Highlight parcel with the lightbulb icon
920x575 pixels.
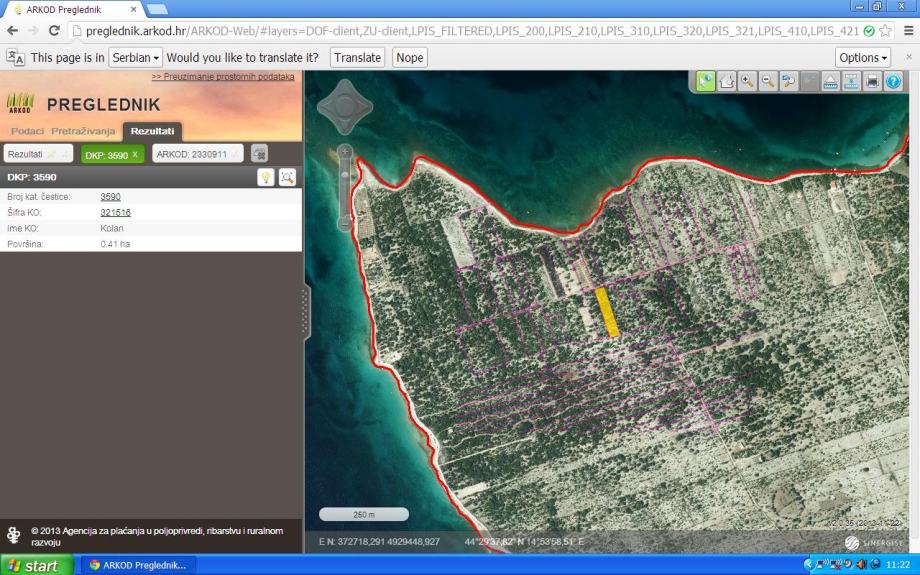pos(266,177)
